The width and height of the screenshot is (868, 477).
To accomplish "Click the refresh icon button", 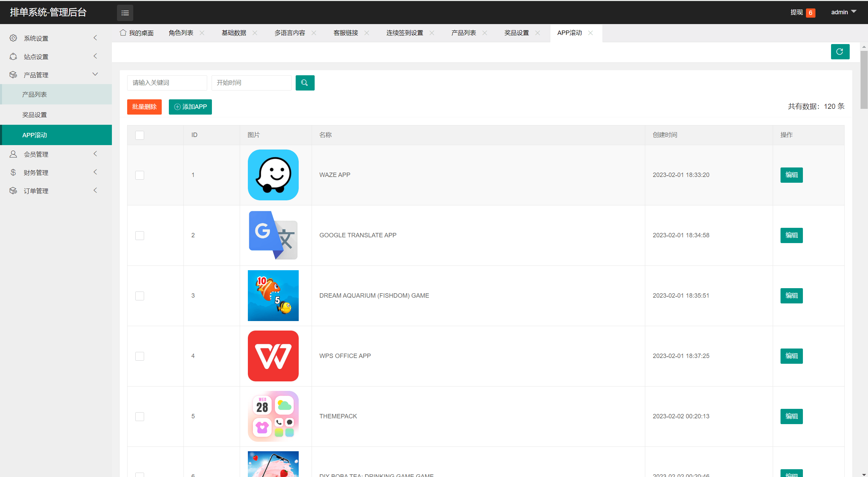I will (840, 52).
